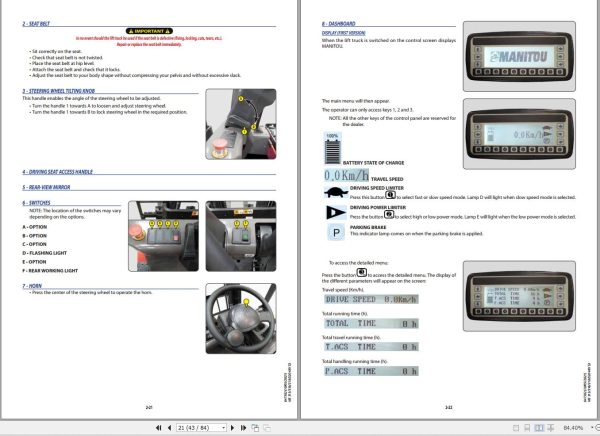600x436 pixels.
Task: Click the 'C - OPTION' entry
Action: 34,244
